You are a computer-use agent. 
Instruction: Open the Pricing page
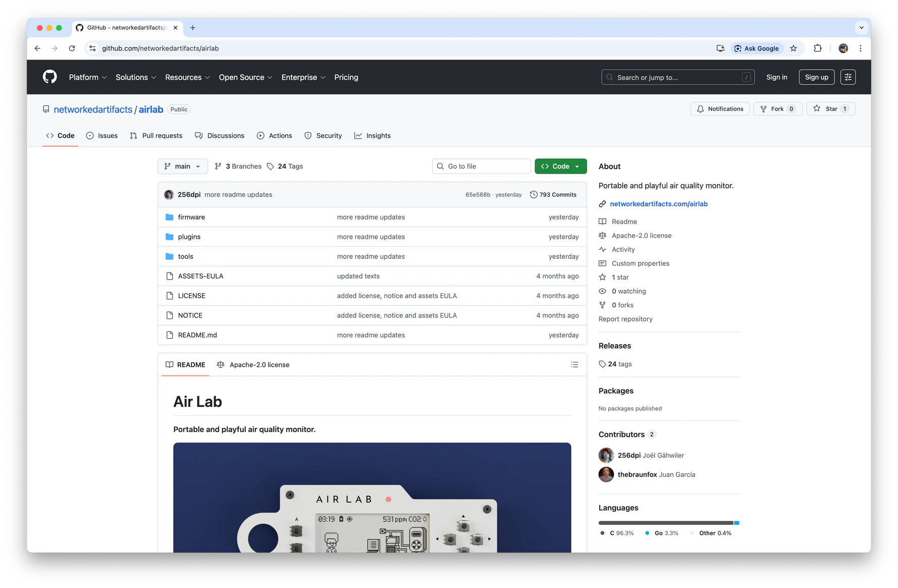[346, 77]
